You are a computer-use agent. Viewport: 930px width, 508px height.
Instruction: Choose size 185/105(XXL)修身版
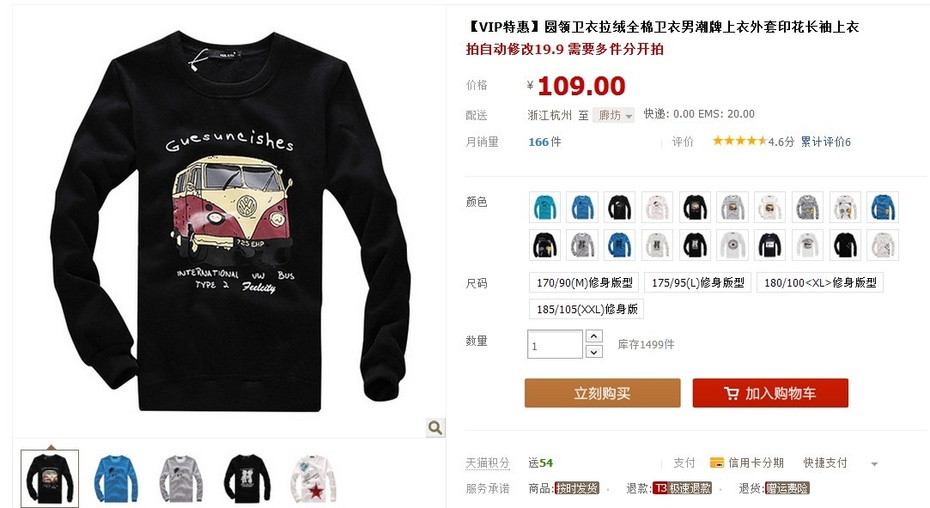click(x=587, y=309)
